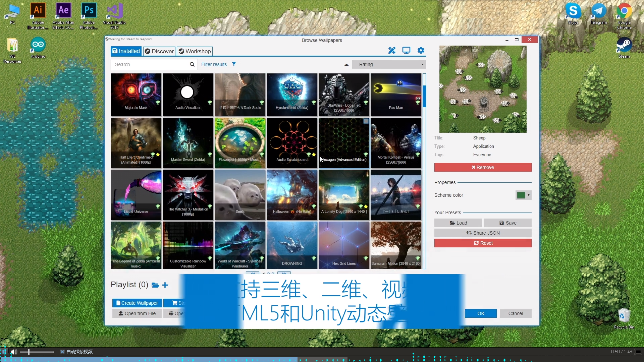Toggle the 自动播放视频 checkbox
The height and width of the screenshot is (362, 644).
coord(62,351)
